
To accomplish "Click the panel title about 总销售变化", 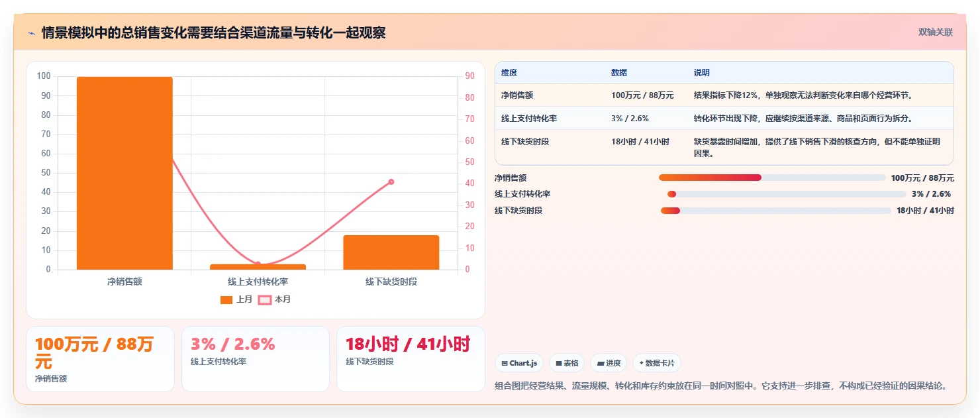I will click(x=213, y=32).
